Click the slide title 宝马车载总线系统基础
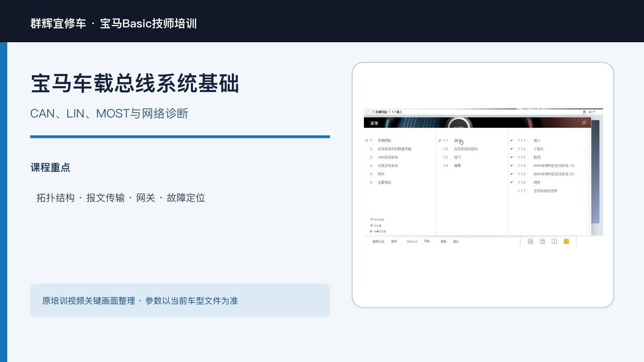Screen dimensions: 644x362 pyautogui.click(x=135, y=84)
